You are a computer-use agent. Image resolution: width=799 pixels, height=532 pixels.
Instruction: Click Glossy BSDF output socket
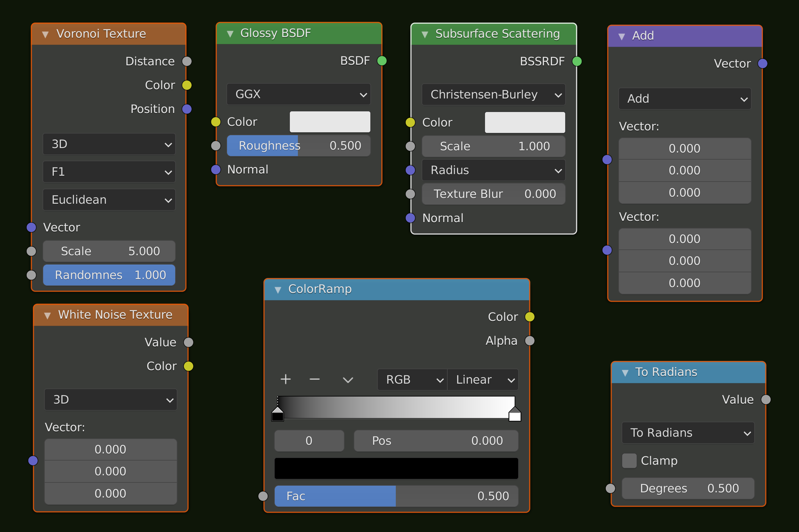tap(382, 61)
